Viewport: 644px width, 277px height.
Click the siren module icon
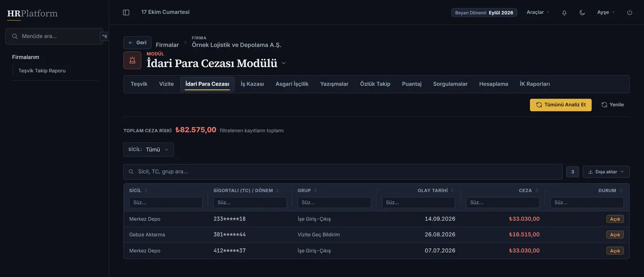tap(132, 60)
